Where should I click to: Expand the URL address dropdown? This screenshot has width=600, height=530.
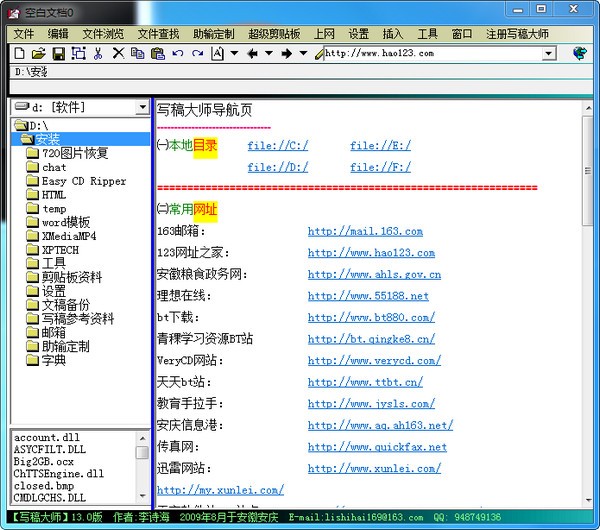(x=548, y=53)
